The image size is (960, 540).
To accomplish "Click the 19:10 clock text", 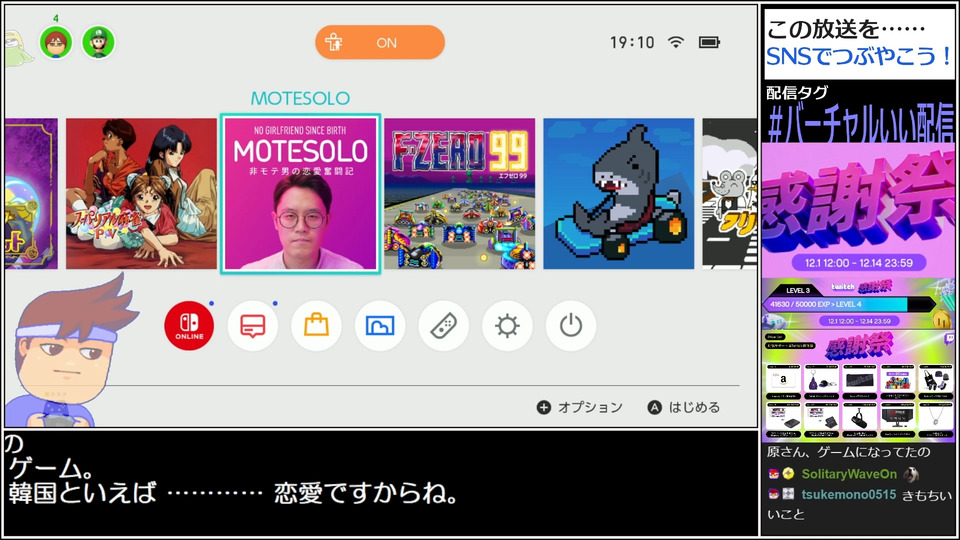I will click(632, 42).
